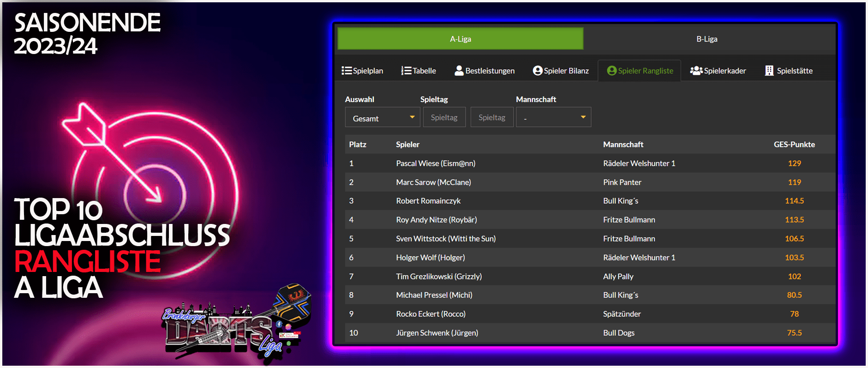Select player Jürgen Schwenk (Jürgen)

point(437,333)
